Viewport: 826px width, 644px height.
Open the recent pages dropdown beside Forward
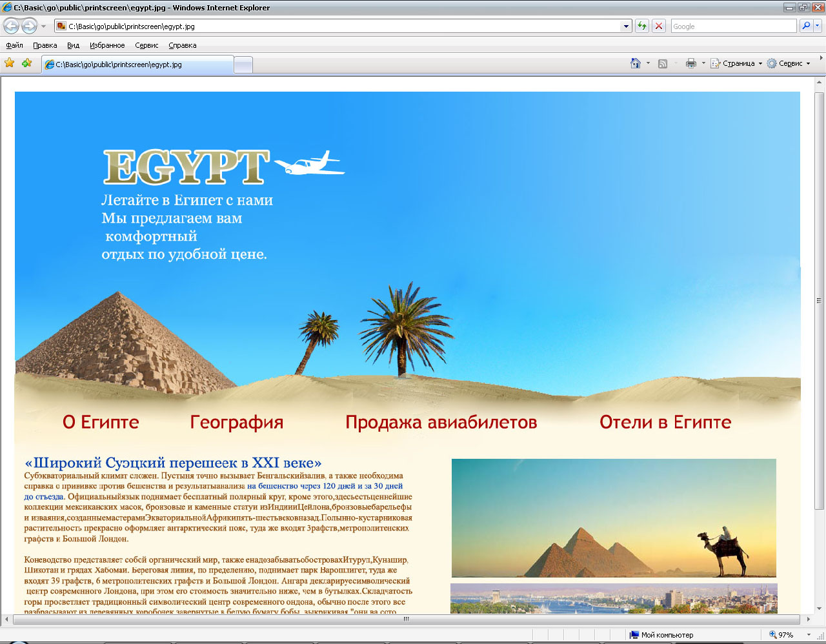point(44,26)
